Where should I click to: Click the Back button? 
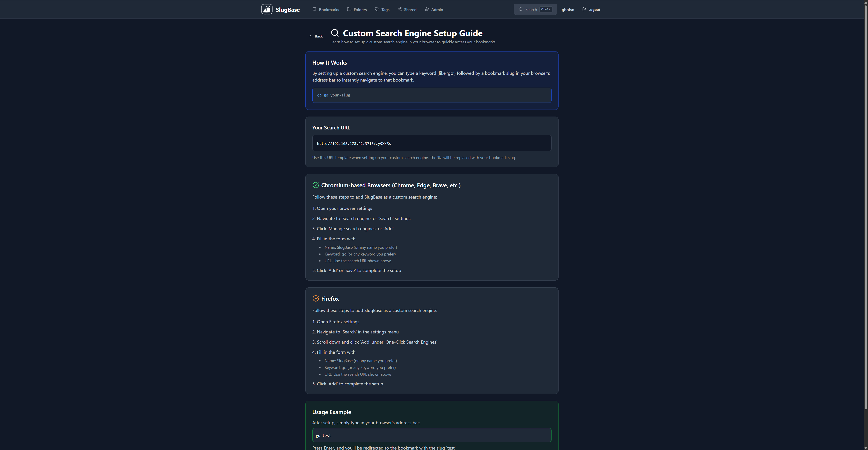[316, 36]
